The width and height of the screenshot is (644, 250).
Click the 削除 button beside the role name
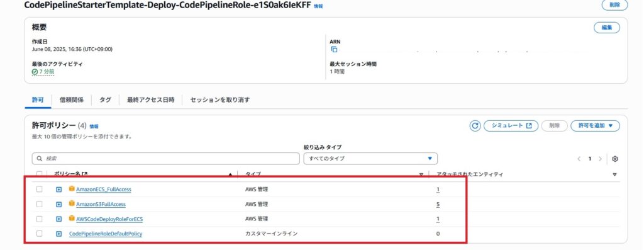[614, 5]
